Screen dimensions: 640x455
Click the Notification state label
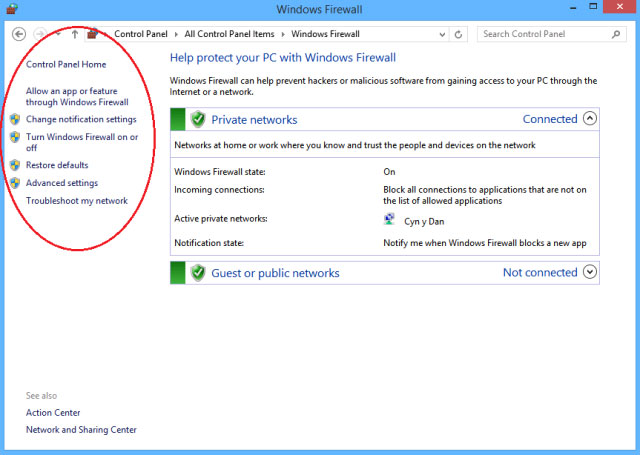pos(209,243)
